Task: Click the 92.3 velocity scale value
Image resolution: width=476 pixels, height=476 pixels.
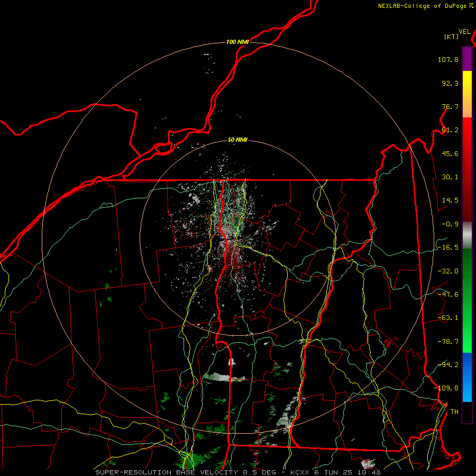Action: [x=450, y=83]
